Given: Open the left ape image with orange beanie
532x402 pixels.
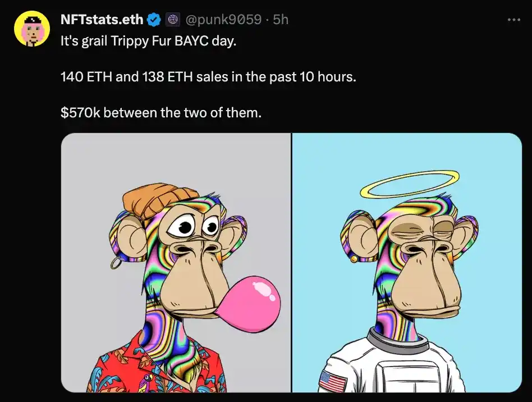Looking at the screenshot, I should (176, 263).
